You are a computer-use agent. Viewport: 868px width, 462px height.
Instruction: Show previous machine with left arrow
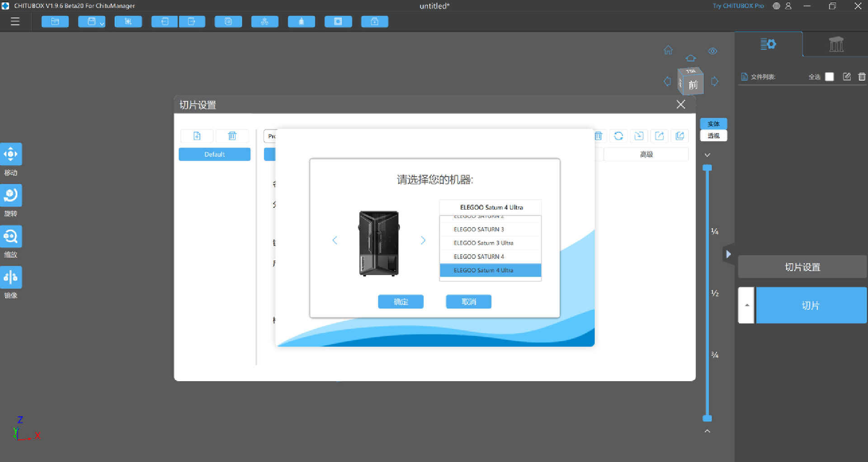335,240
